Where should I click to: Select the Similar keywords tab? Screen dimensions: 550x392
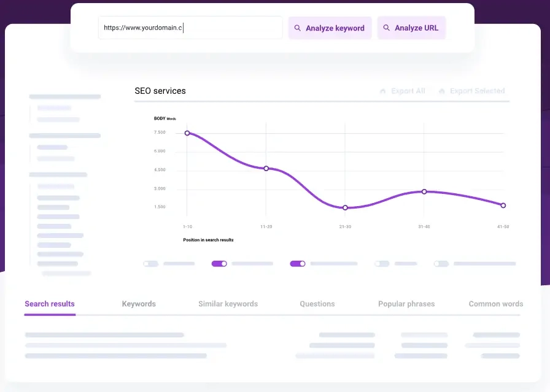(x=228, y=304)
